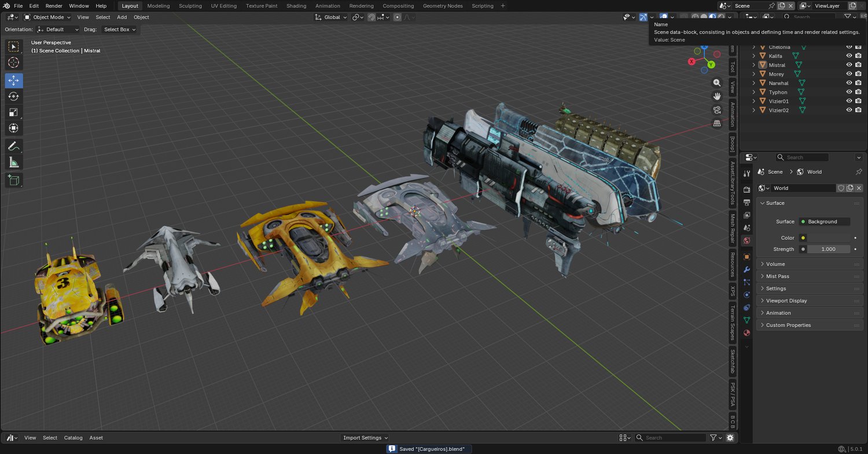Image resolution: width=868 pixels, height=454 pixels.
Task: Open the Render menu
Action: (x=54, y=6)
